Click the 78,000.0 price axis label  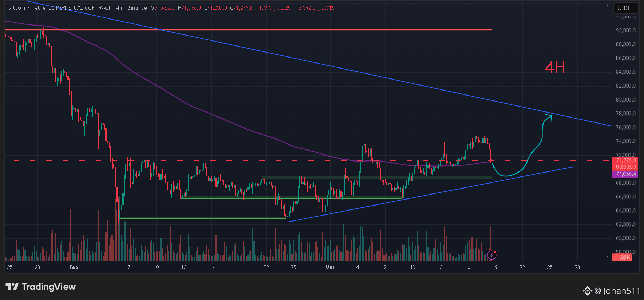coord(626,114)
